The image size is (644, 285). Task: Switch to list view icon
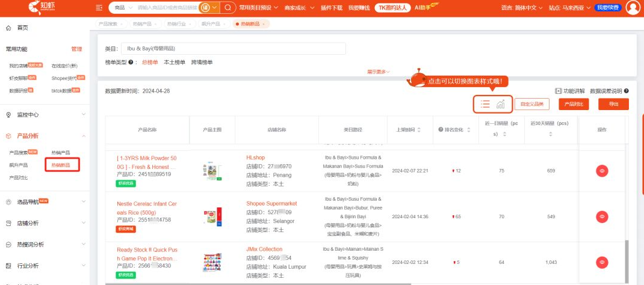click(485, 104)
